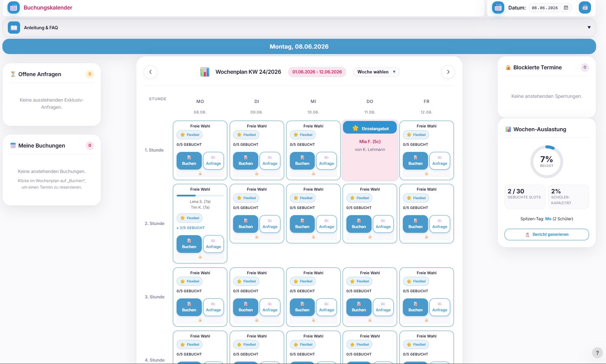Screen dimensions: 606x364
Task: Click Lena S. (7a) in Monday 2. Stunde
Action: 200,202
